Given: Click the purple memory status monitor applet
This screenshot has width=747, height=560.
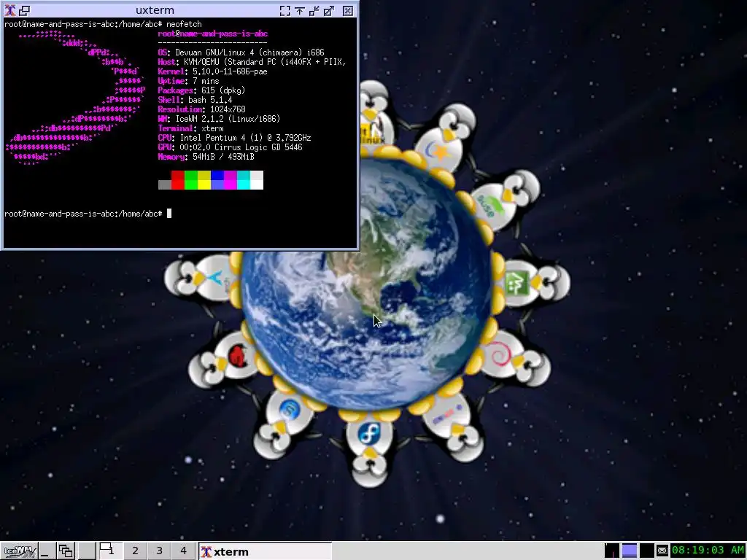Looking at the screenshot, I should click(630, 551).
